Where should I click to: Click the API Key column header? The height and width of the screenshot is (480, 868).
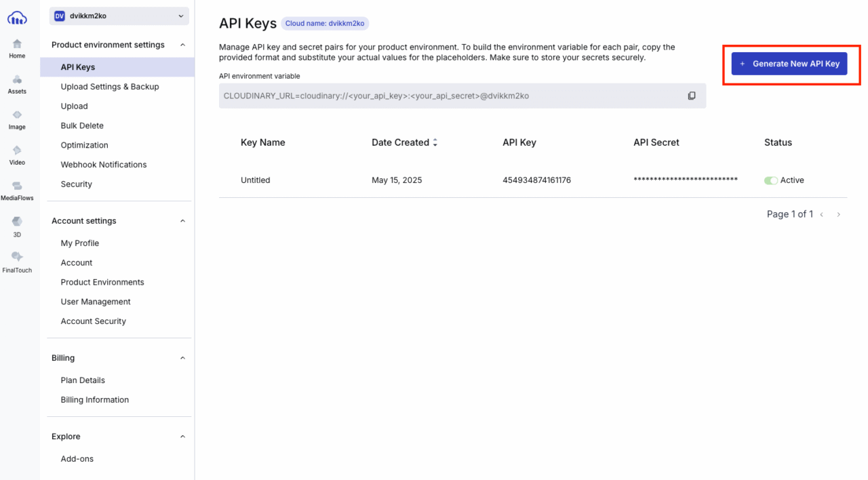519,142
